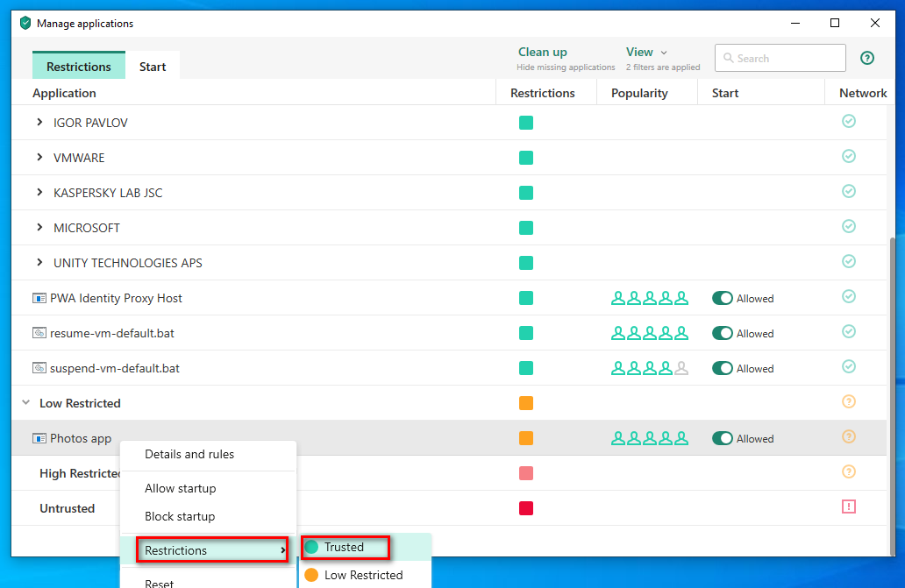
Task: Select the High Restricted group row
Action: [x=449, y=473]
